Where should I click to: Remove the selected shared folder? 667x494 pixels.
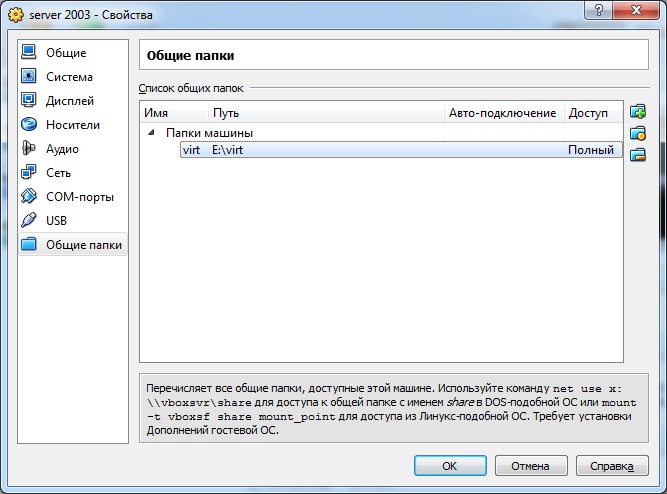pos(638,154)
